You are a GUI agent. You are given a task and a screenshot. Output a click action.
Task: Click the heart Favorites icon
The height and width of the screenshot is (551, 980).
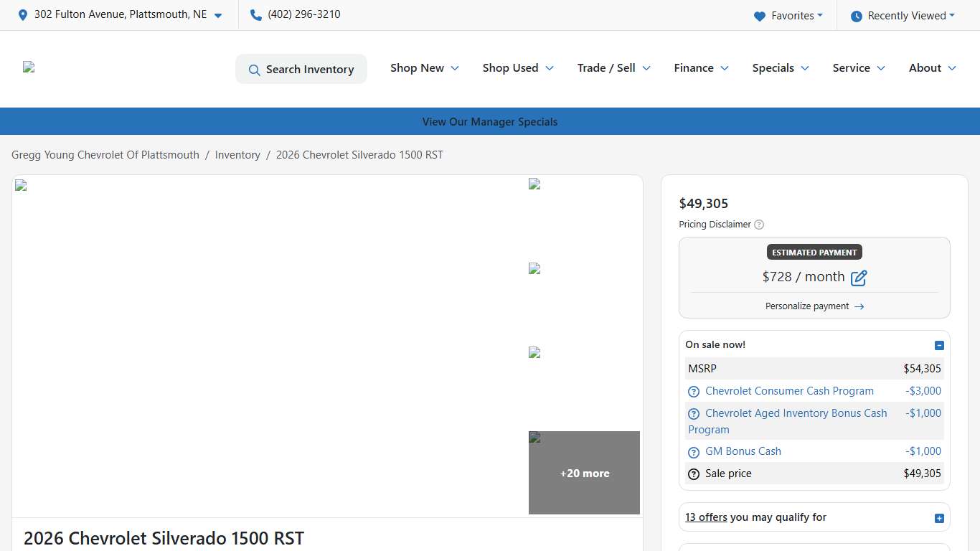tap(760, 16)
